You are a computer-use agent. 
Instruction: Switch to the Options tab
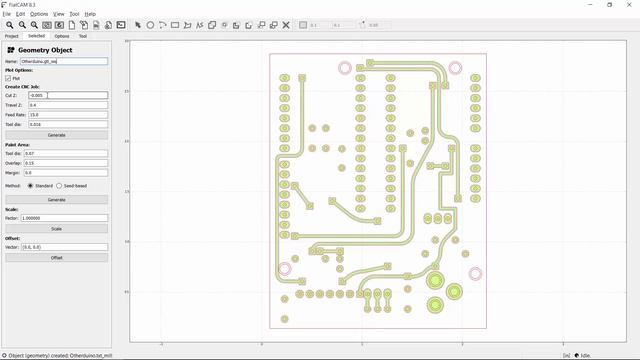[x=62, y=36]
